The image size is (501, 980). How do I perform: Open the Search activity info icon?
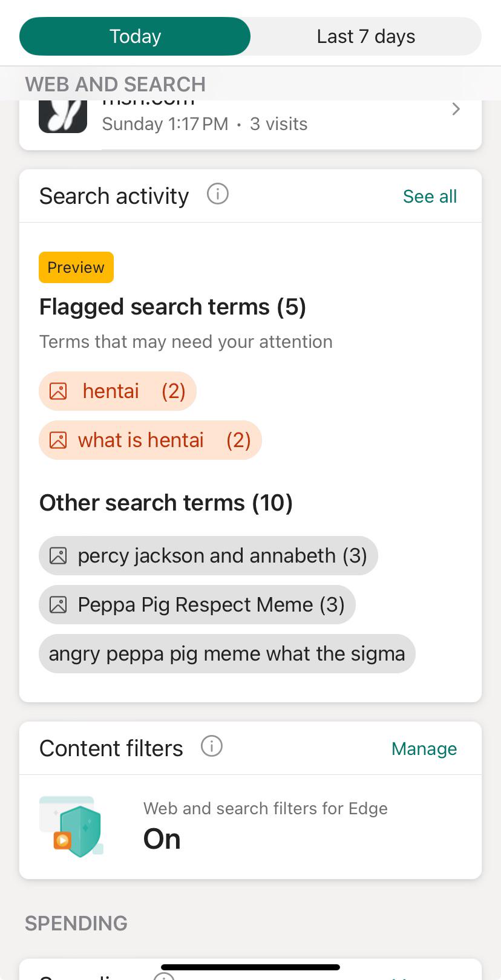pos(218,195)
